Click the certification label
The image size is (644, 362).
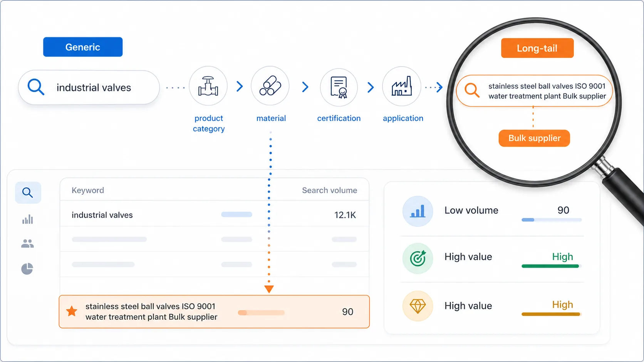[x=339, y=118]
